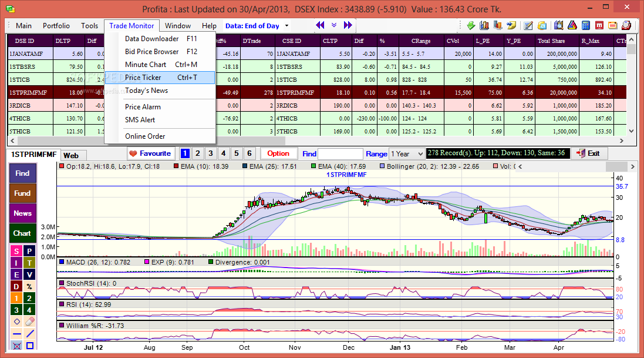
Task: Go to next day with double-right arrow
Action: pyautogui.click(x=348, y=25)
